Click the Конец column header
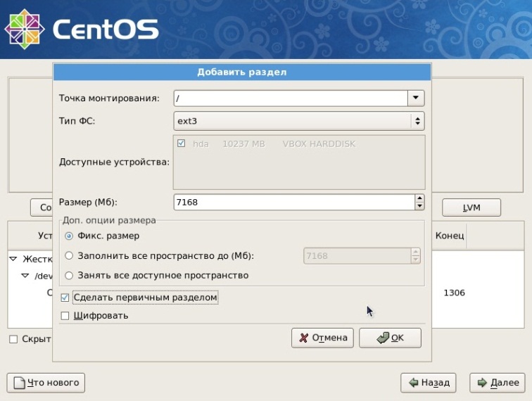This screenshot has width=532, height=401. click(450, 236)
